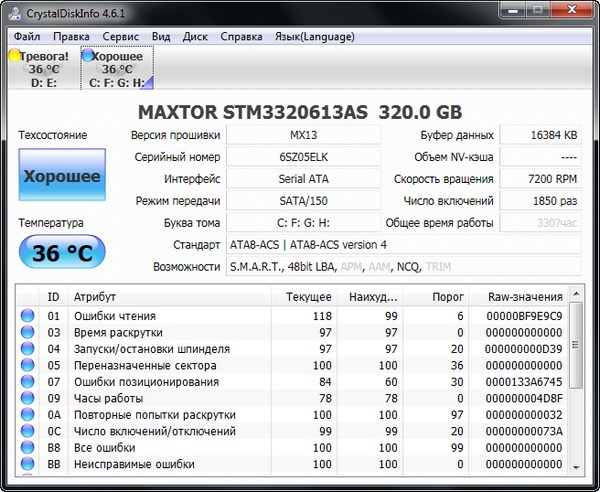Open the Файл menu
The image size is (600, 492).
click(x=28, y=36)
